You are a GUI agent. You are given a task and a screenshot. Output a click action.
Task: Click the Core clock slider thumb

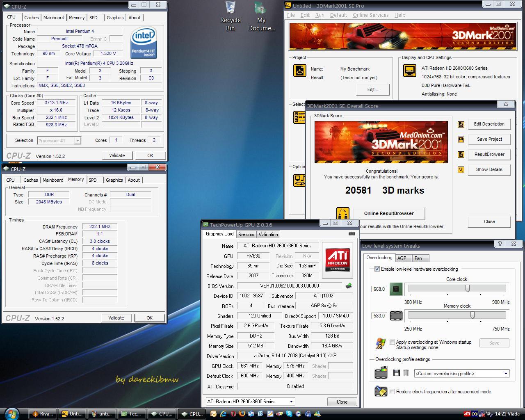(x=468, y=289)
